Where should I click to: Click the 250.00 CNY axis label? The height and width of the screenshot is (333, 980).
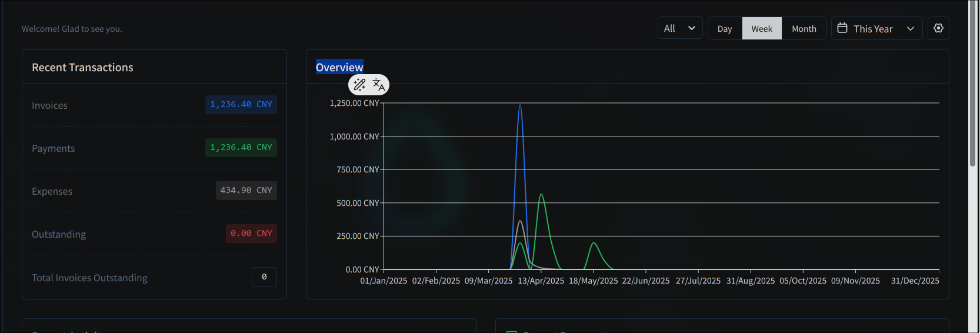(x=358, y=236)
